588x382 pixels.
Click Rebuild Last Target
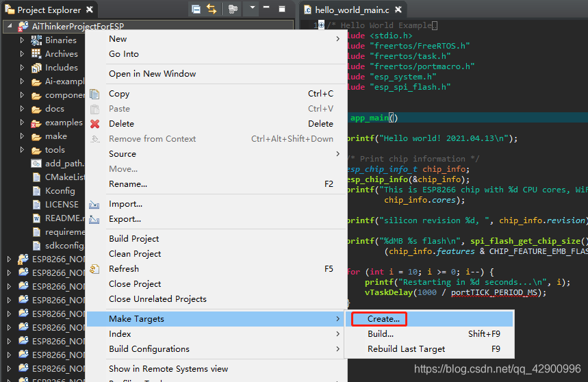tap(429, 349)
